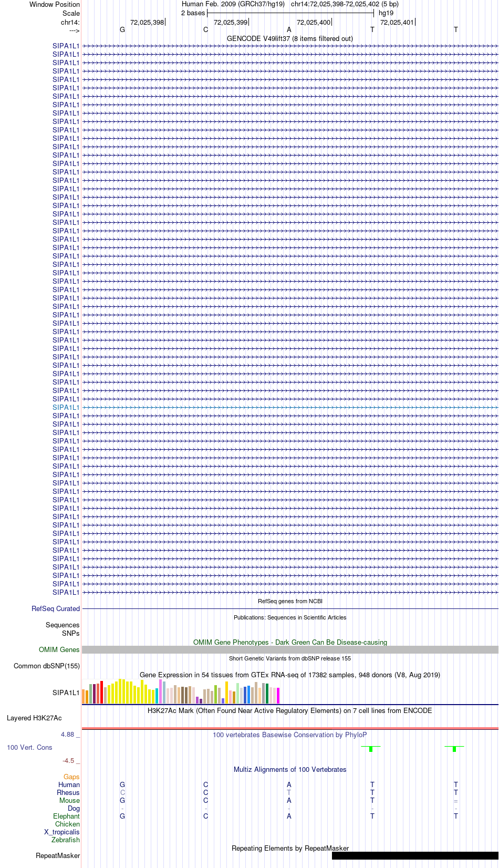Click the Human Feb. 2009 (GRCh37/hg19) assembly text
Viewport: 499px width, 868px height.
coord(233,4)
